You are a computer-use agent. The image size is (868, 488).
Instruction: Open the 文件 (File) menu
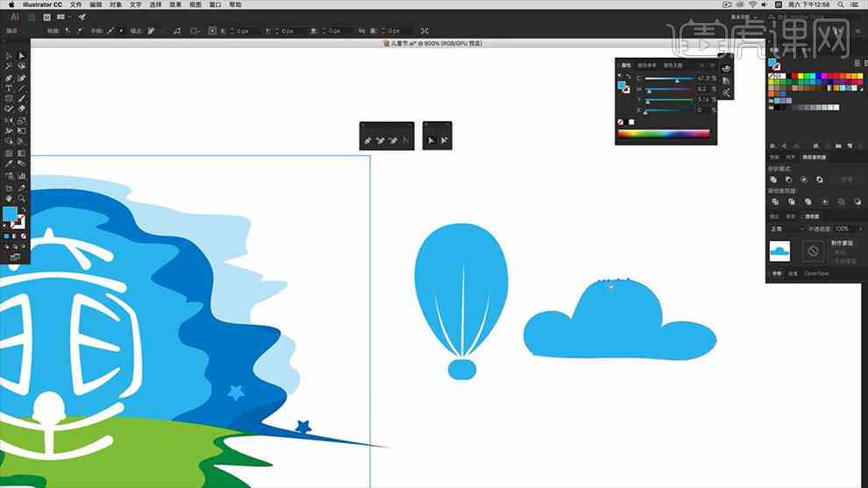coord(75,4)
